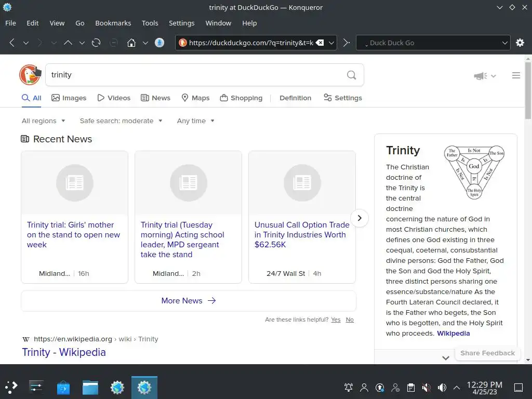
Task: Click the More News button
Action: 189,301
